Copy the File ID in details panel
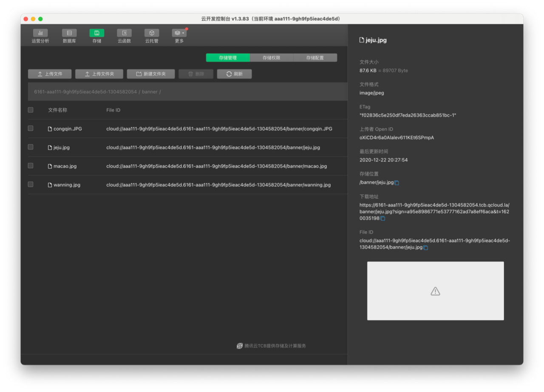Viewport: 544px width, 392px height. 425,247
